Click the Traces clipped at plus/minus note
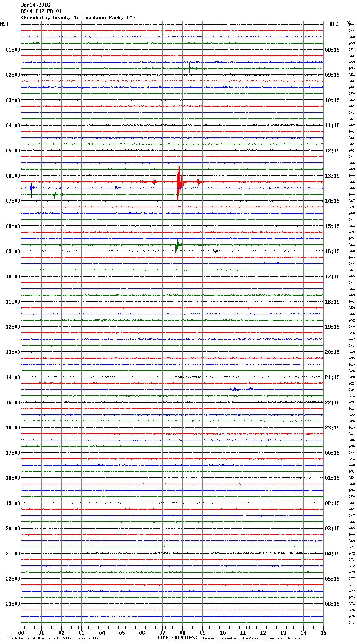357x644 pixels. pos(254,639)
